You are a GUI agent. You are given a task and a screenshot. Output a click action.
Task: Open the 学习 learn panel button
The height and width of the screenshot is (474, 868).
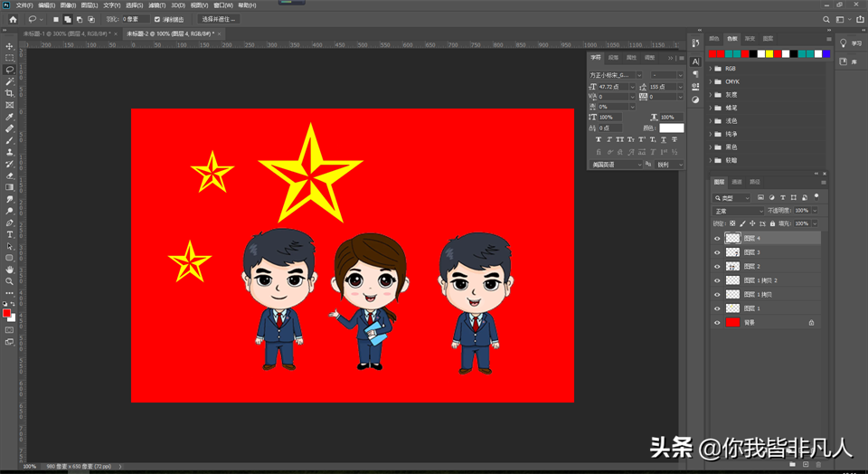click(852, 43)
